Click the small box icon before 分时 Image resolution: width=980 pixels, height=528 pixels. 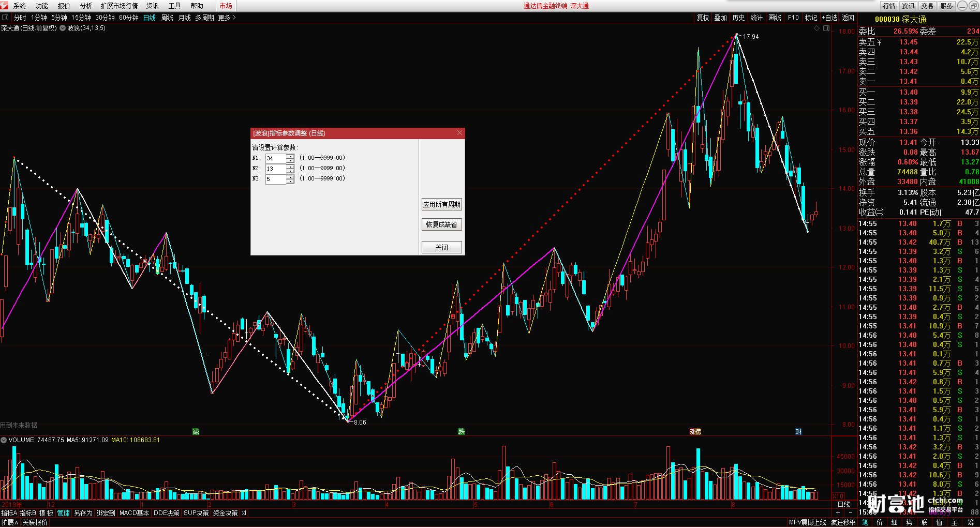(5, 18)
